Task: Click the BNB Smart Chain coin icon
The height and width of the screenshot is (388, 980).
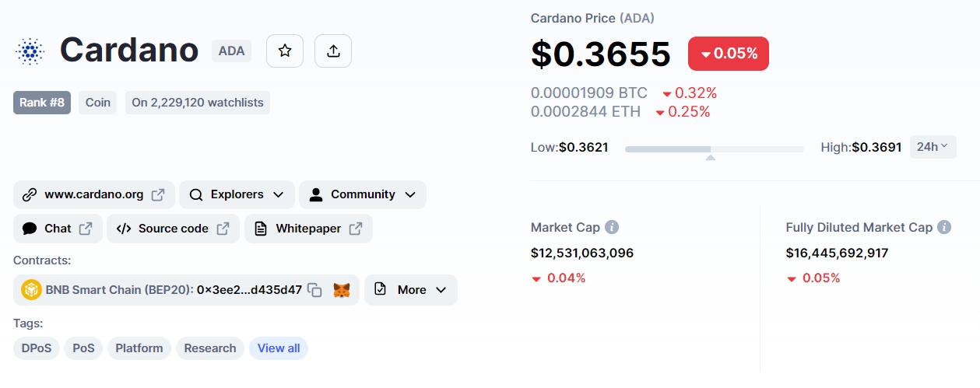Action: (x=31, y=290)
